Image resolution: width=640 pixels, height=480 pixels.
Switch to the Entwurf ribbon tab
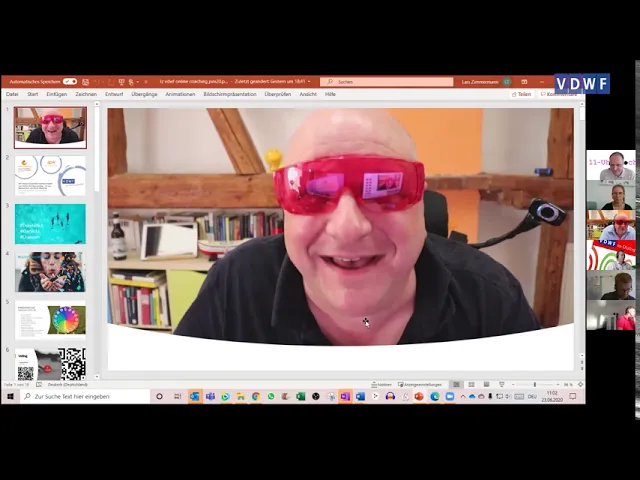(114, 94)
